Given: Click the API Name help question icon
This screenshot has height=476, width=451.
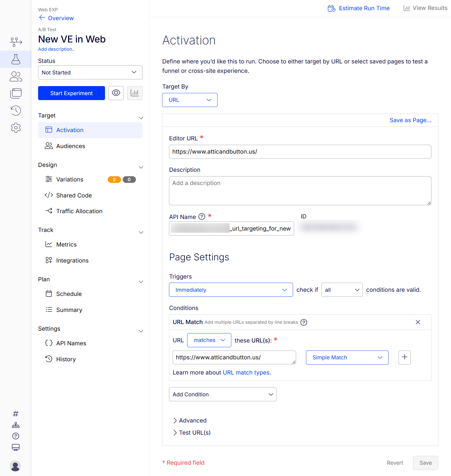Looking at the screenshot, I should pyautogui.click(x=202, y=217).
